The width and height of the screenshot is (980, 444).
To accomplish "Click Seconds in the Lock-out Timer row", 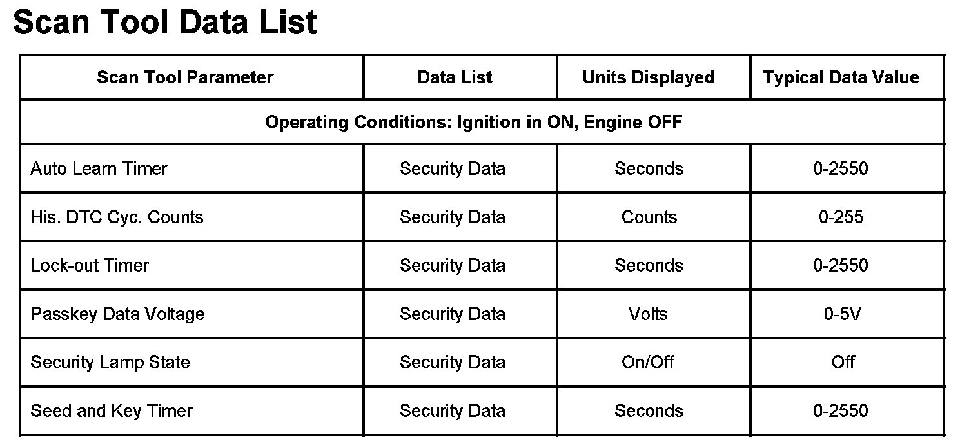I will [648, 266].
